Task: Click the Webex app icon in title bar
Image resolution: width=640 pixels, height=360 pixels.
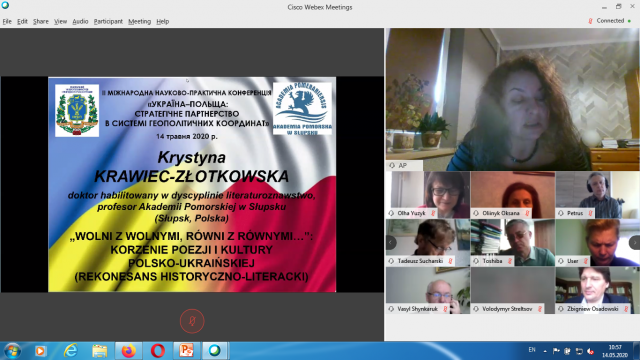Action: point(5,5)
